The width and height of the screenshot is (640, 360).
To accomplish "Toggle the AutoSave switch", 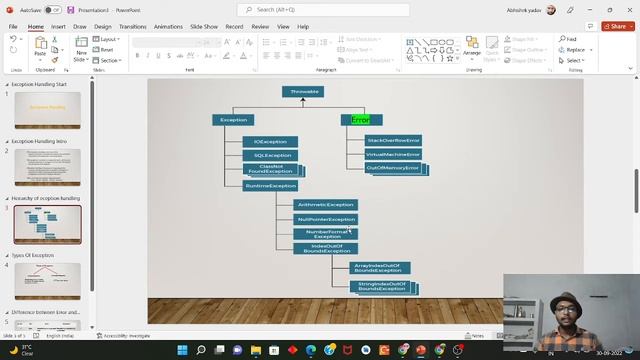I will tap(53, 10).
